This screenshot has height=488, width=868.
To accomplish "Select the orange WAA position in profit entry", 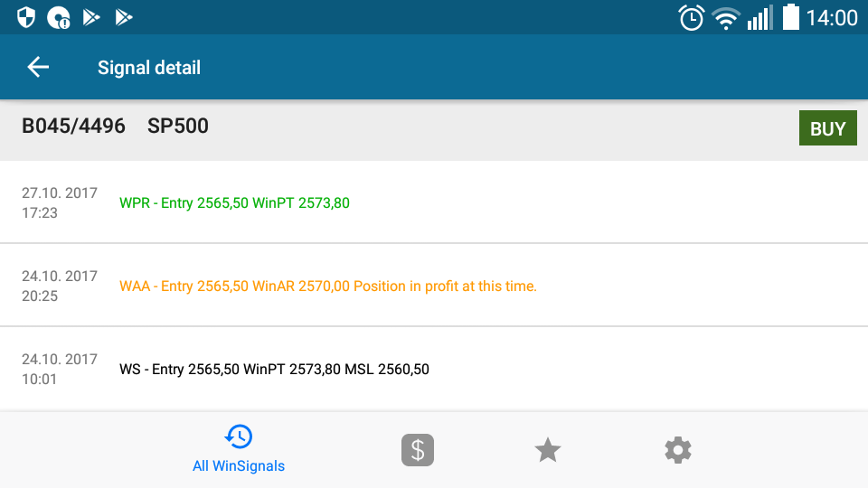I will [x=434, y=286].
